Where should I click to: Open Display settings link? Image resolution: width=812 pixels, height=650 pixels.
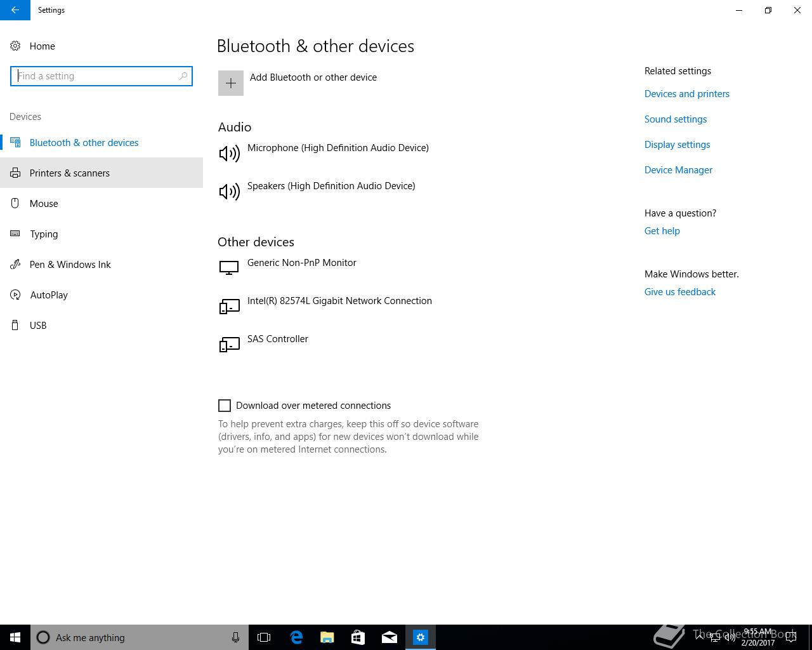click(678, 145)
